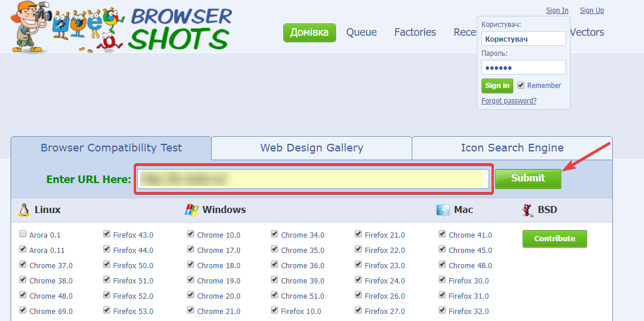
Task: Uncheck Firefox 44.0 checkbox
Action: pos(107,249)
